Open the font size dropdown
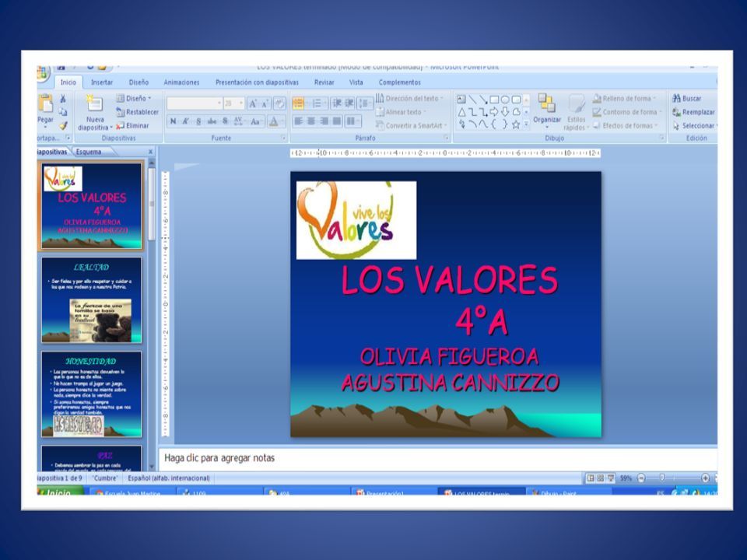Image resolution: width=747 pixels, height=560 pixels. coord(241,103)
